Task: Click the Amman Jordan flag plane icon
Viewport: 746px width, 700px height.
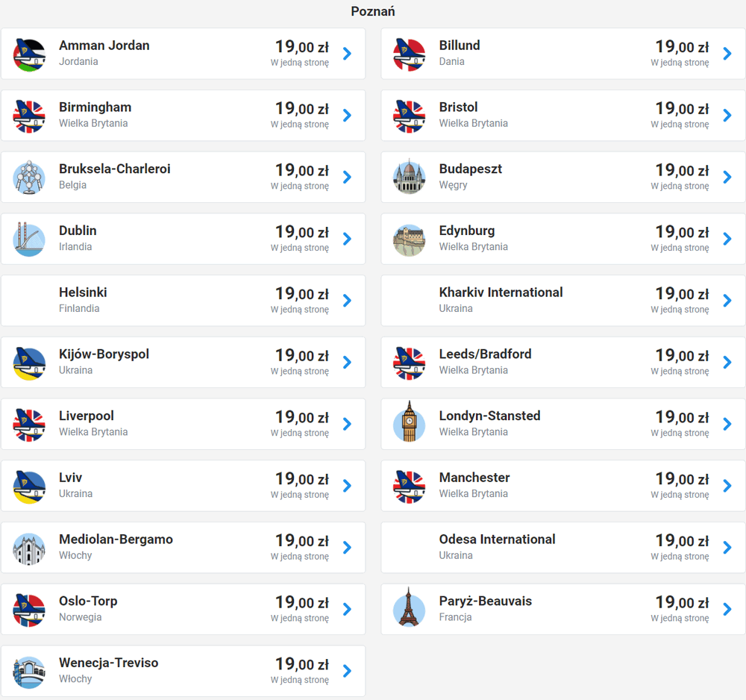Action: [30, 55]
